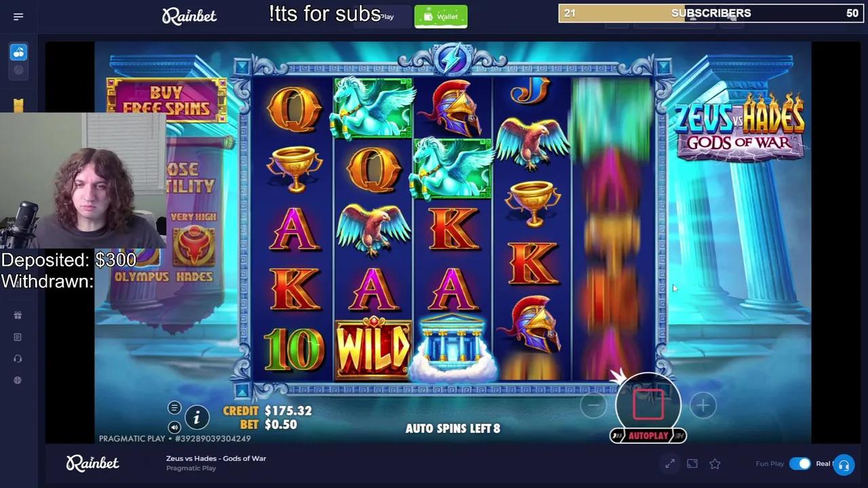Switch to theater mode view icon
The width and height of the screenshot is (868, 488).
[692, 464]
